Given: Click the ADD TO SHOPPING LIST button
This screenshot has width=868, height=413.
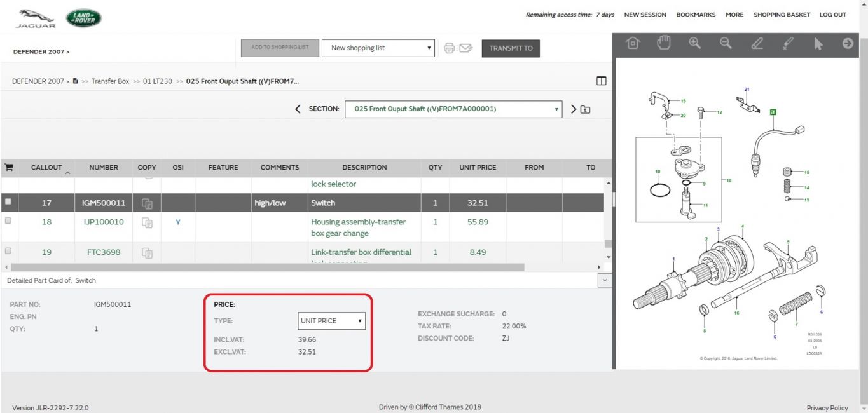Looking at the screenshot, I should 280,48.
